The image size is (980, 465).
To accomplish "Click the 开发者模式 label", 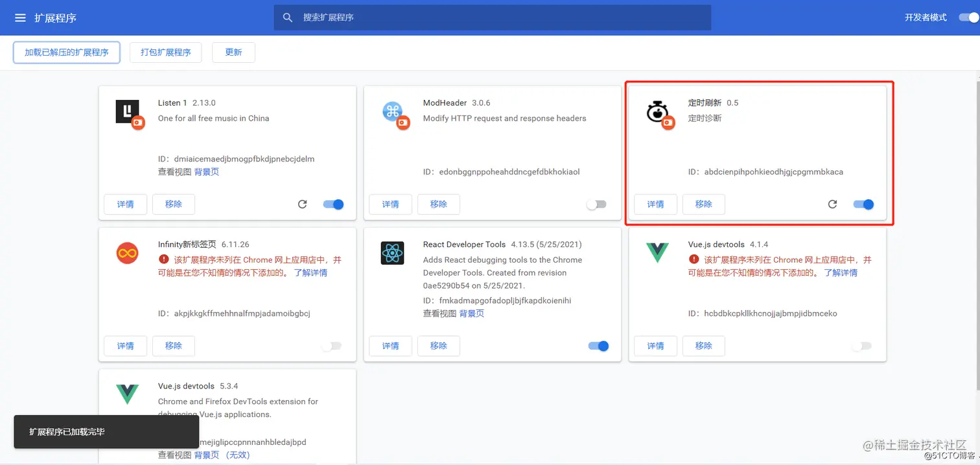I will [926, 18].
